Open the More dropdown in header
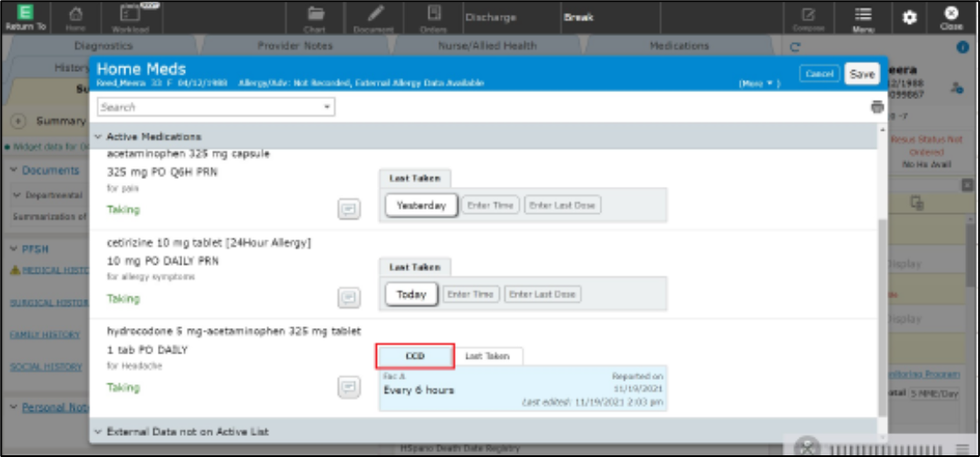Screen dimensions: 980x457 tap(758, 83)
